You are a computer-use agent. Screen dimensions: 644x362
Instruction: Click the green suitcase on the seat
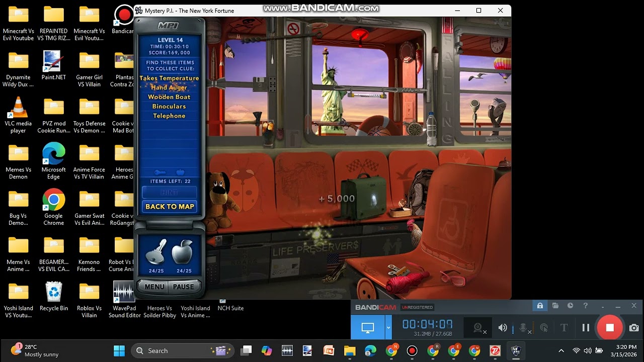point(363,198)
